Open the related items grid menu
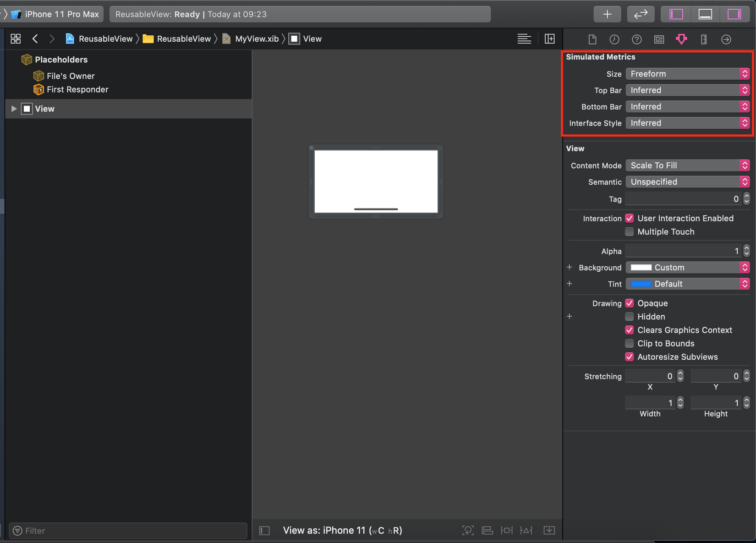756x543 pixels. click(x=16, y=39)
